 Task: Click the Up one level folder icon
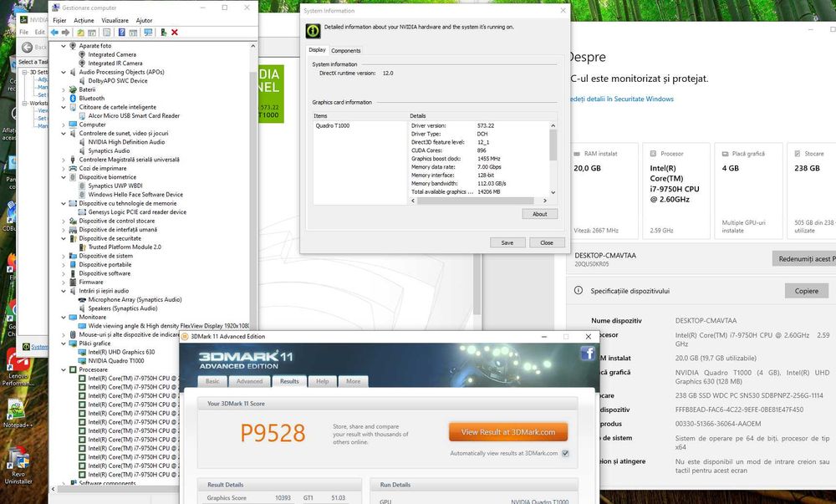tap(80, 33)
